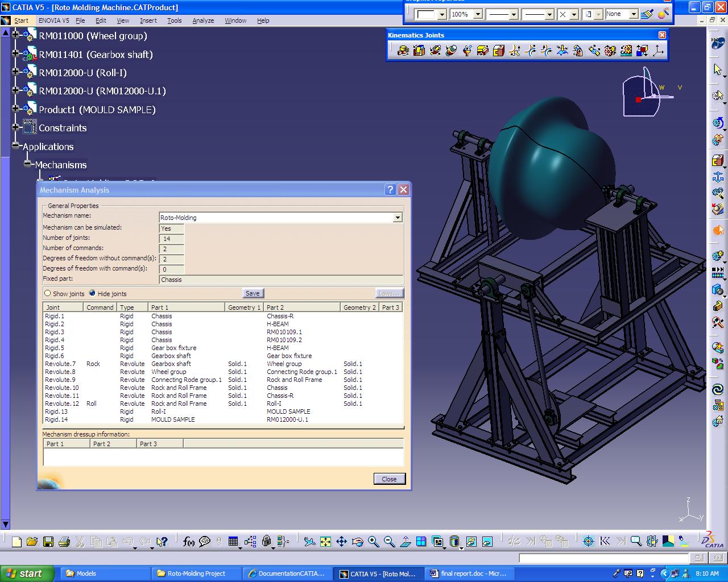Screen dimensions: 728x582
Task: Click the help question mark in Mechanism Analysis
Action: click(x=390, y=189)
